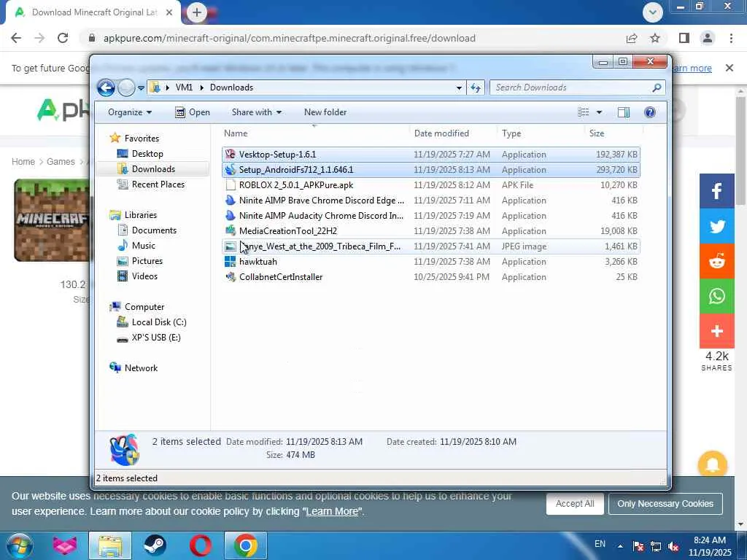
Task: Expand the address bar history dropdown
Action: click(x=459, y=87)
